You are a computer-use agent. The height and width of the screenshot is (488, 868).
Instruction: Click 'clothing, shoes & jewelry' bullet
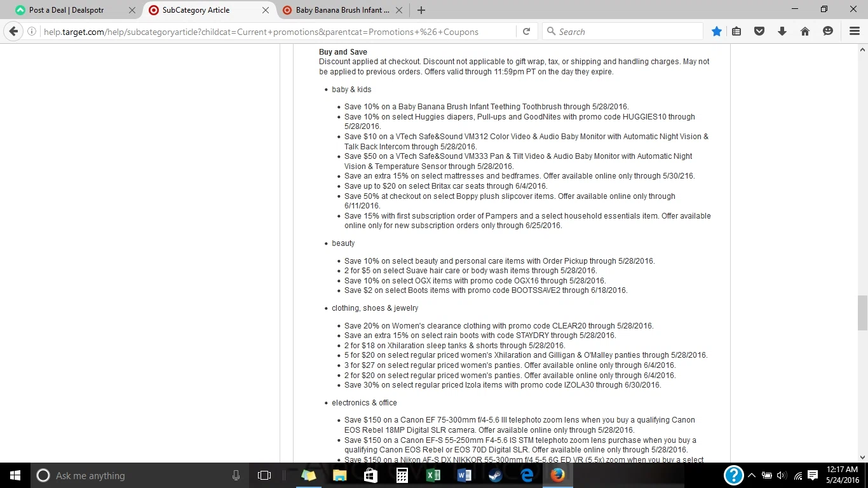pos(375,308)
